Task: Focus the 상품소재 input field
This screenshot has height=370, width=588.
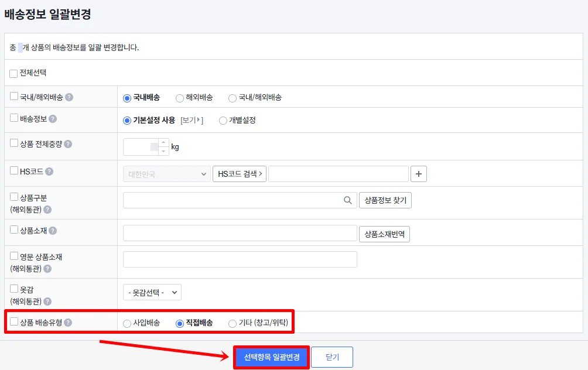Action: [x=240, y=233]
